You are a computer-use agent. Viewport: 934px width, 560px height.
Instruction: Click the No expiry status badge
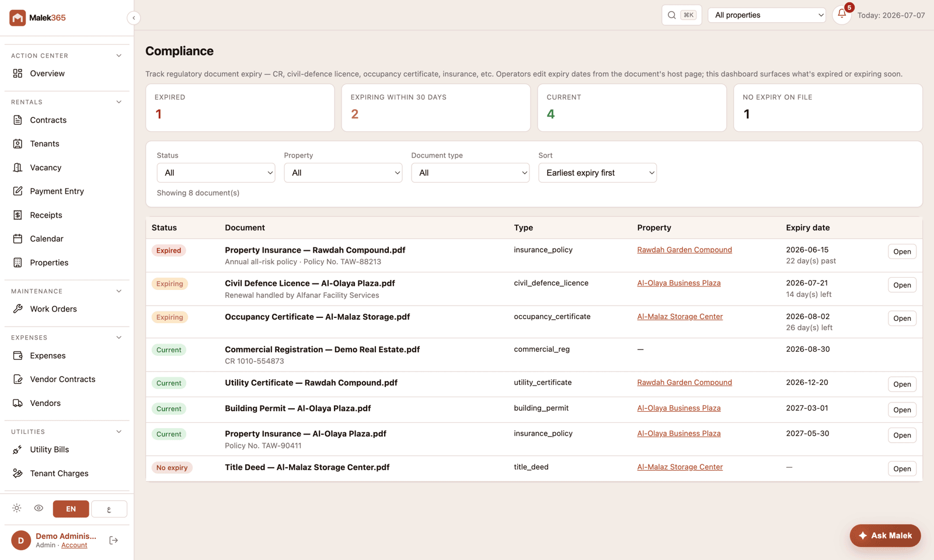point(172,468)
